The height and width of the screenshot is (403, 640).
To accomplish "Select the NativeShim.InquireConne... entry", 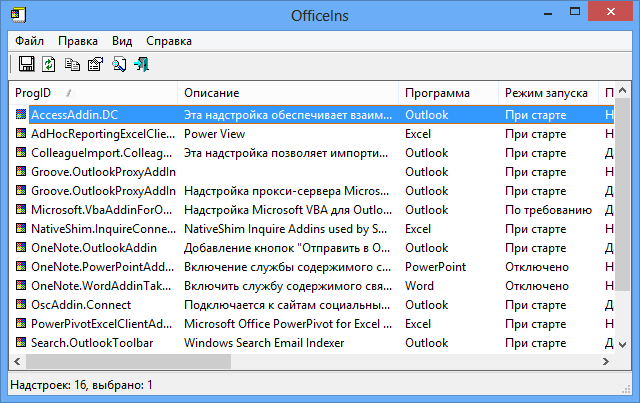I will pyautogui.click(x=103, y=229).
